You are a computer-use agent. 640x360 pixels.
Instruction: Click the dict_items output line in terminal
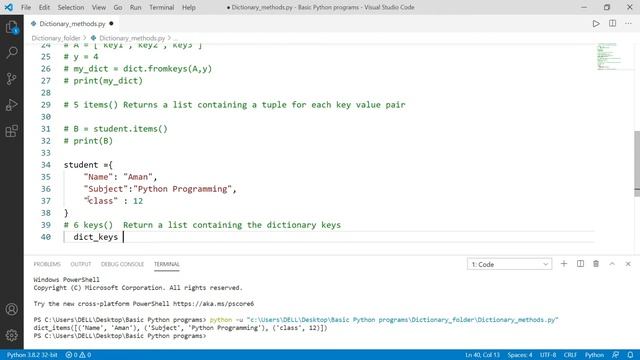pyautogui.click(x=180, y=328)
